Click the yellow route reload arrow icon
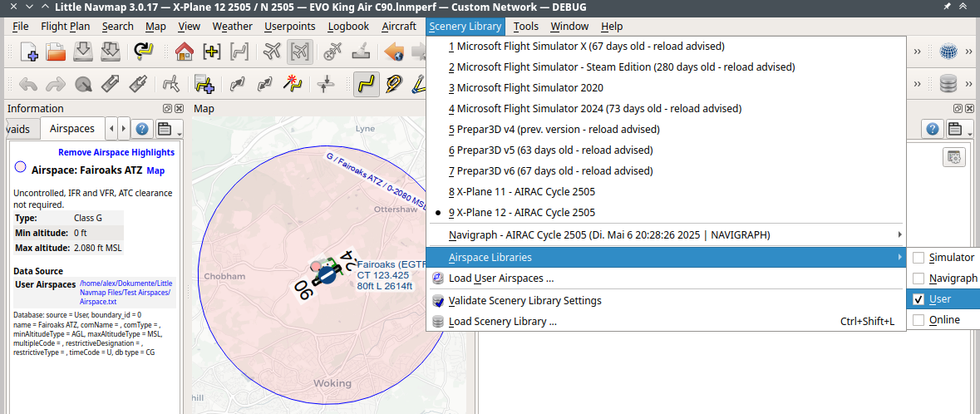 click(x=145, y=52)
